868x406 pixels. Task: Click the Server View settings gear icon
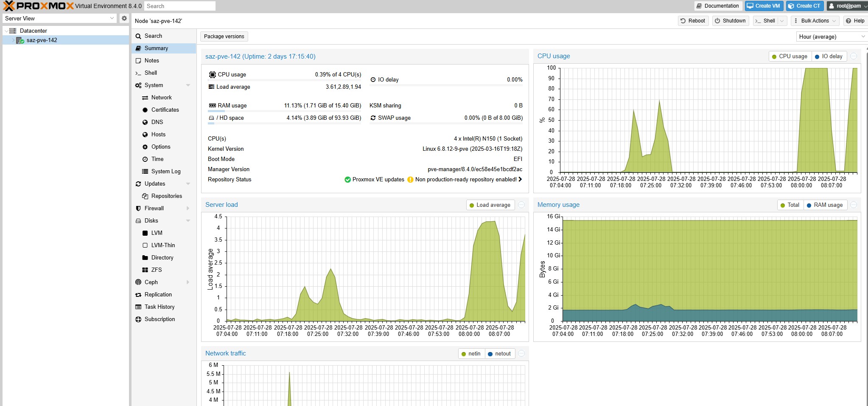[x=124, y=18]
